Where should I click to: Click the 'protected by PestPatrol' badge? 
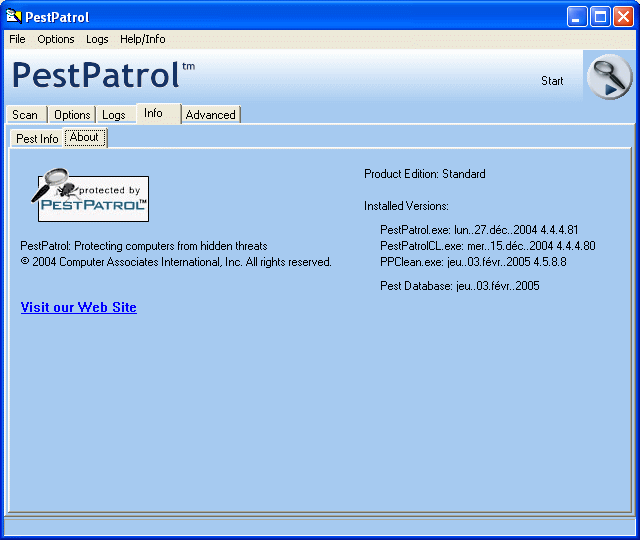tap(90, 195)
